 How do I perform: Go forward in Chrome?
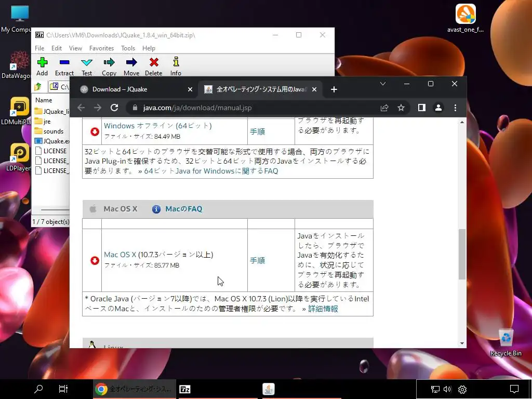98,108
